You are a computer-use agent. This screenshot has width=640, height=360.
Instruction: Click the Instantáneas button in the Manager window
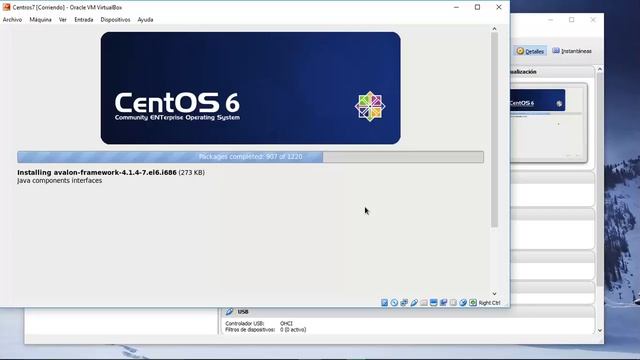(572, 51)
